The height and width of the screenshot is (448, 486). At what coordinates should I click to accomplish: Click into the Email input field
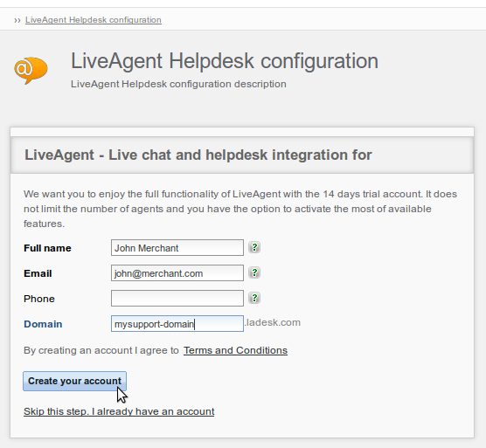[177, 273]
